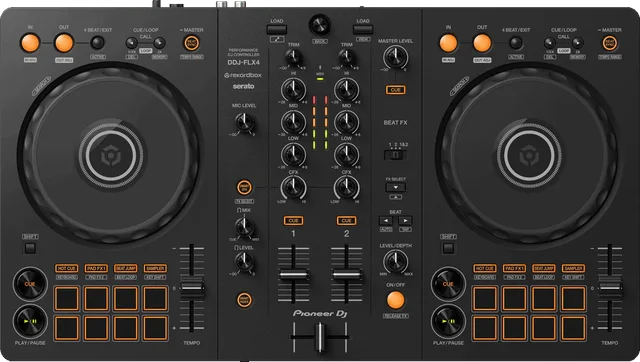Click the BEAT FX channel select switch
Image resolution: width=640 pixels, height=362 pixels.
coord(395,155)
